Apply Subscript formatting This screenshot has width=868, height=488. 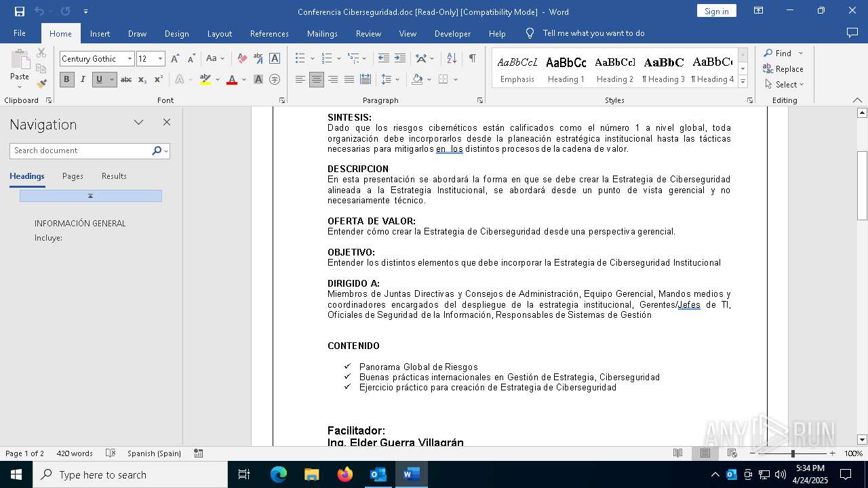pyautogui.click(x=142, y=80)
